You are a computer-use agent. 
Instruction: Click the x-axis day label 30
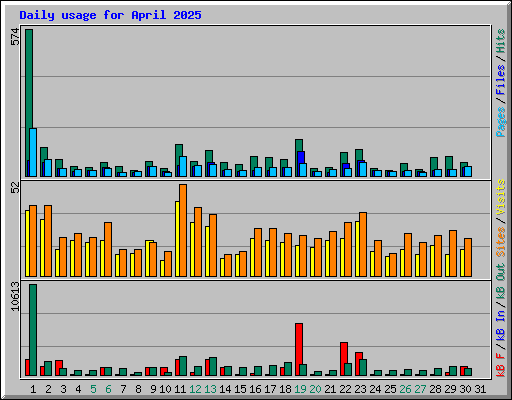(465, 389)
